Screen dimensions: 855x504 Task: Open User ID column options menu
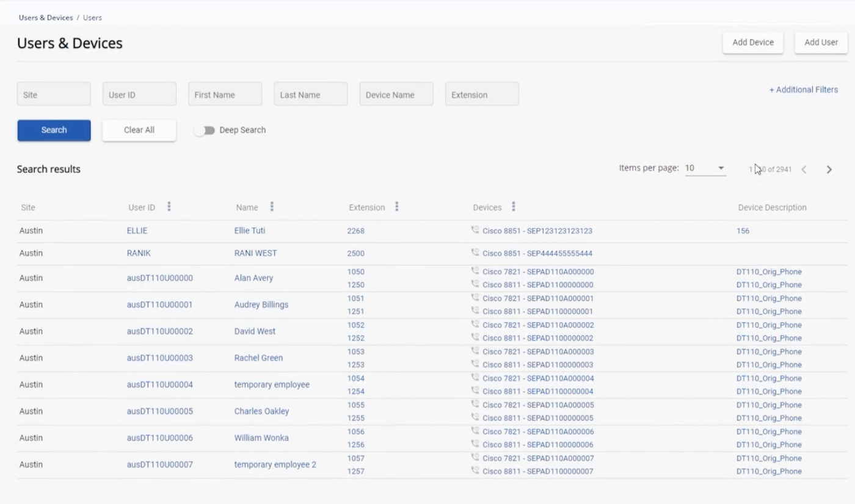[169, 207]
